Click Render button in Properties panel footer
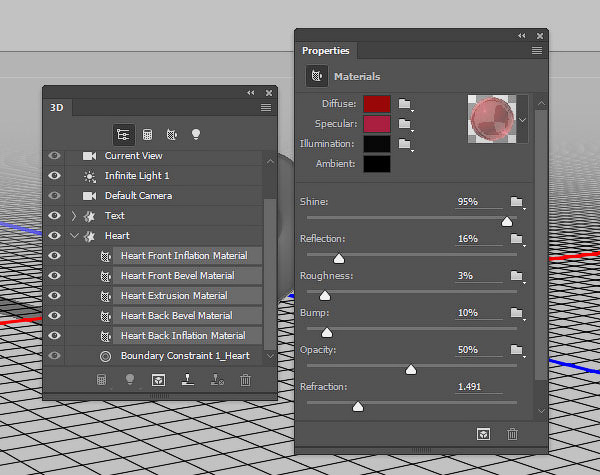Screen dimensions: 600x475 click(x=483, y=434)
